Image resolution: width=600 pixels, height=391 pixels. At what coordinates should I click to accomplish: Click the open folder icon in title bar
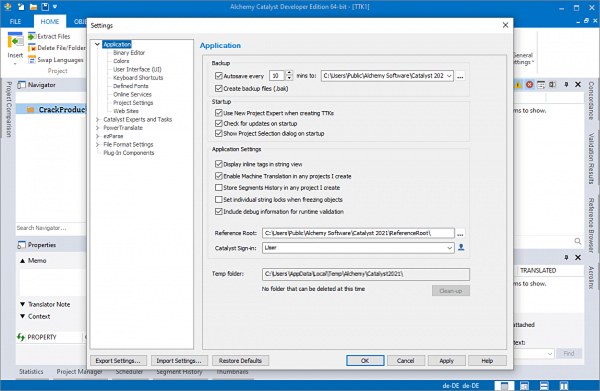pyautogui.click(x=33, y=7)
